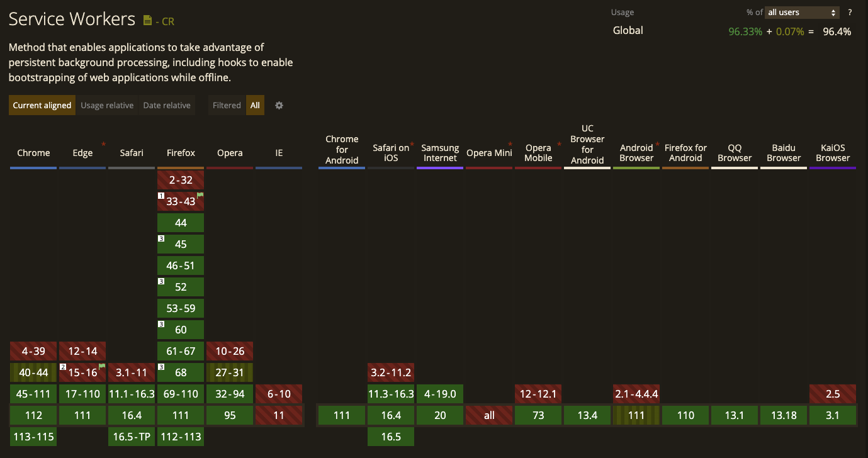Switch to Date relative view
Image resolution: width=868 pixels, height=458 pixels.
(167, 105)
